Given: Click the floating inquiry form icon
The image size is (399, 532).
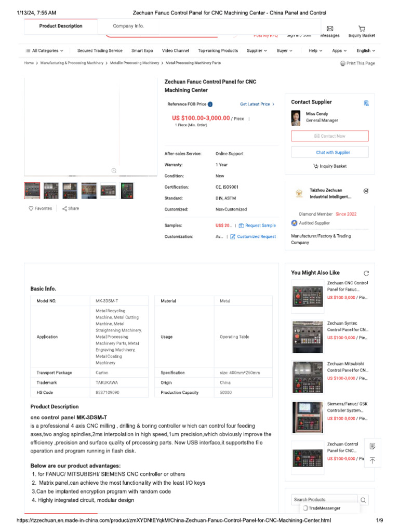Looking at the screenshot, I should [372, 446].
